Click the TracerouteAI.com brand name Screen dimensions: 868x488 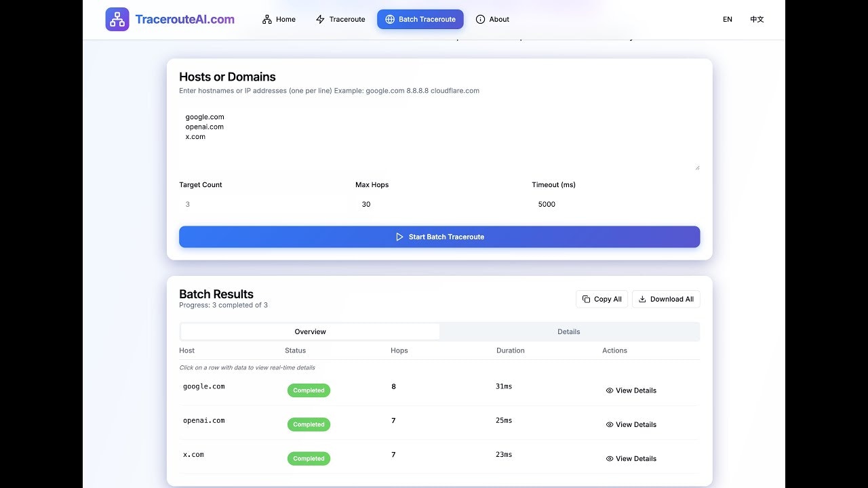[185, 20]
